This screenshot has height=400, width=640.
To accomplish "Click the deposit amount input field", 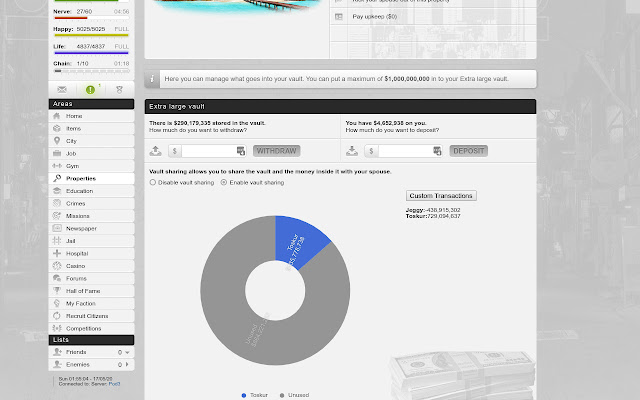I will click(406, 151).
